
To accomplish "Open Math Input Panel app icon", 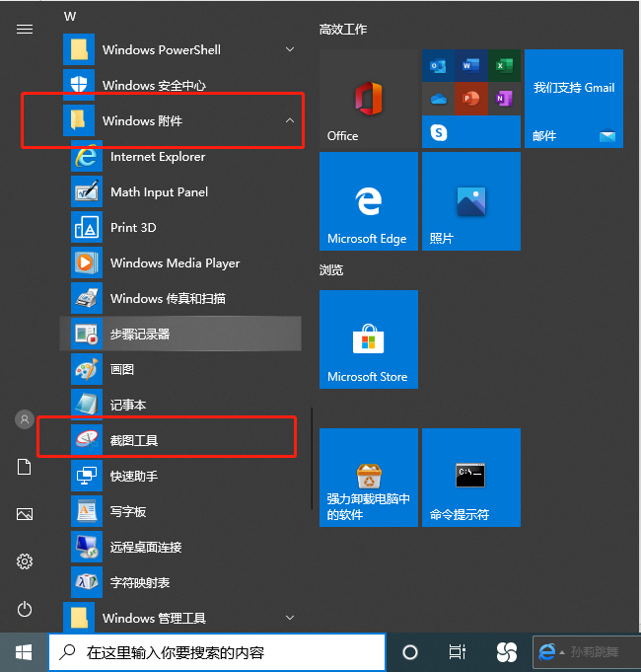I will click(87, 191).
